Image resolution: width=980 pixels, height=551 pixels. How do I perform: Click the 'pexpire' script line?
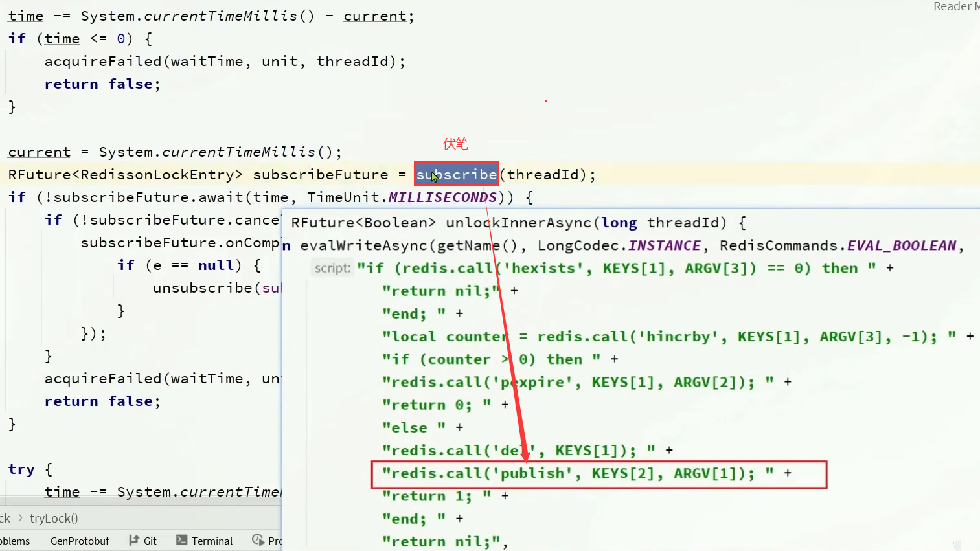coord(587,382)
